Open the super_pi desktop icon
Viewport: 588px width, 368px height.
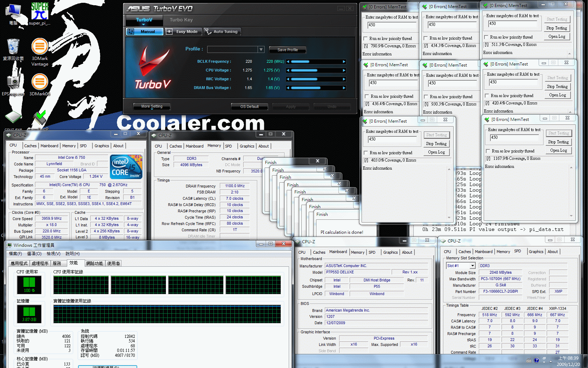[x=40, y=13]
